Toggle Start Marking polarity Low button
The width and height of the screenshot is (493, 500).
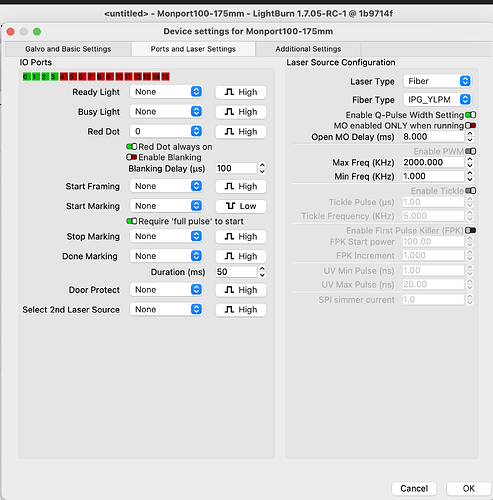pyautogui.click(x=241, y=206)
